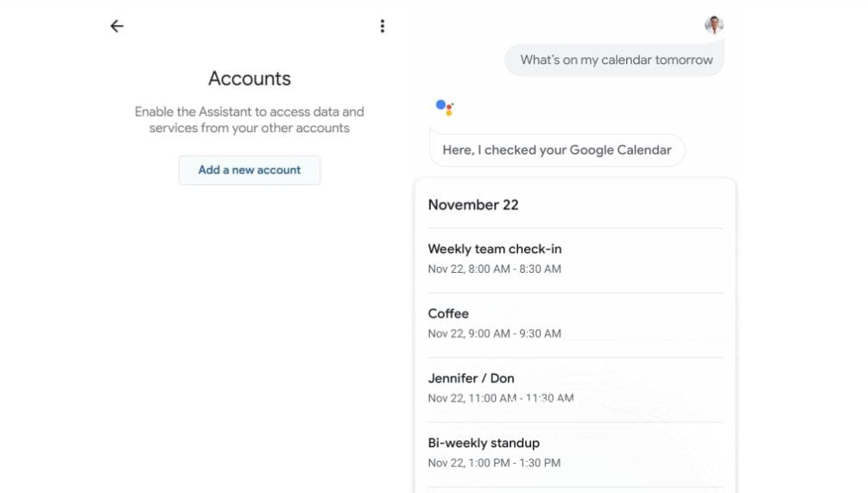Click the Assistant's "Here, I checked" reply bubble
The width and height of the screenshot is (868, 493).
click(x=556, y=150)
